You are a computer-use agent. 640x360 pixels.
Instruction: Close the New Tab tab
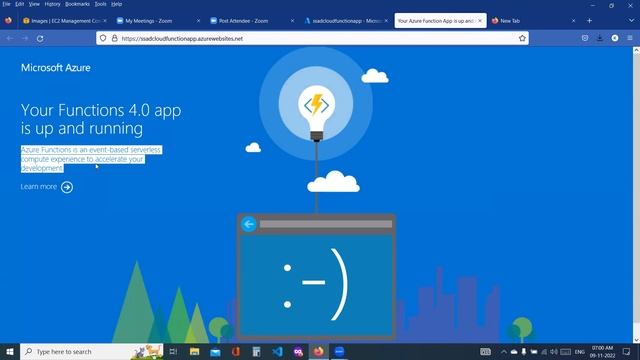573,21
